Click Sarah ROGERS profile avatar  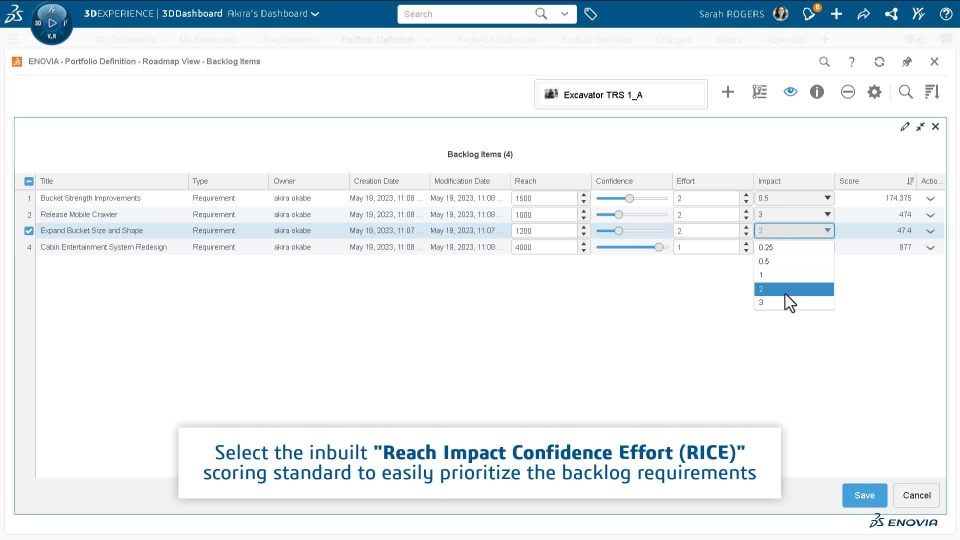point(781,13)
